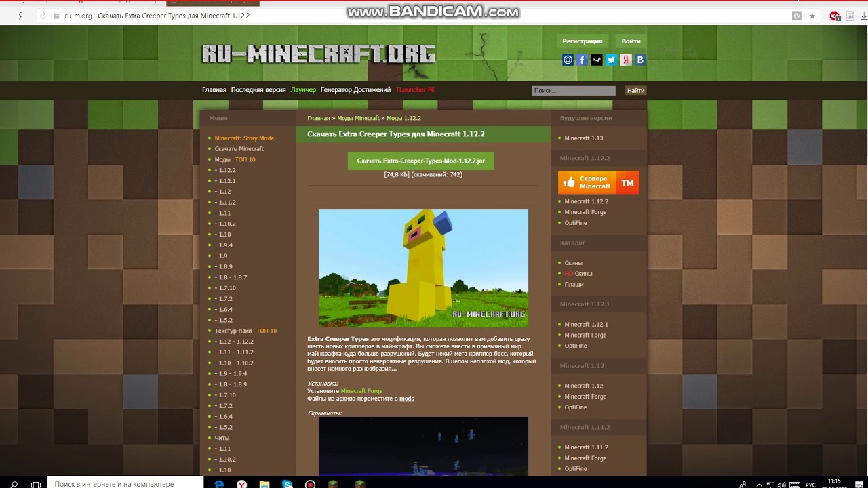Open Читы sidebar link
This screenshot has height=488, width=868.
coord(222,438)
